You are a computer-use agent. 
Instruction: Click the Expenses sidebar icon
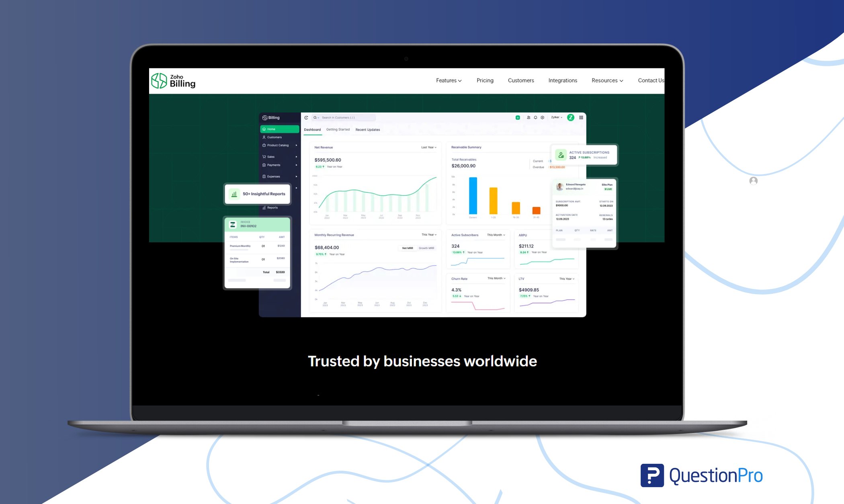264,176
